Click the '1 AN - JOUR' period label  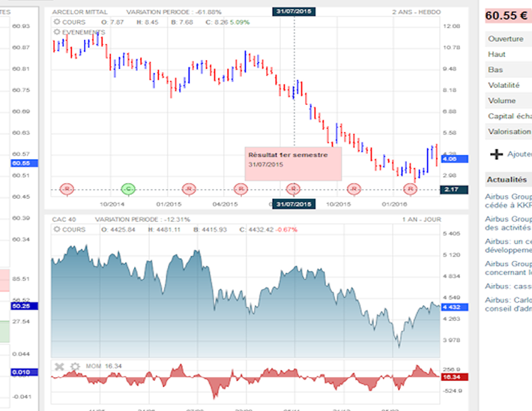pyautogui.click(x=421, y=220)
